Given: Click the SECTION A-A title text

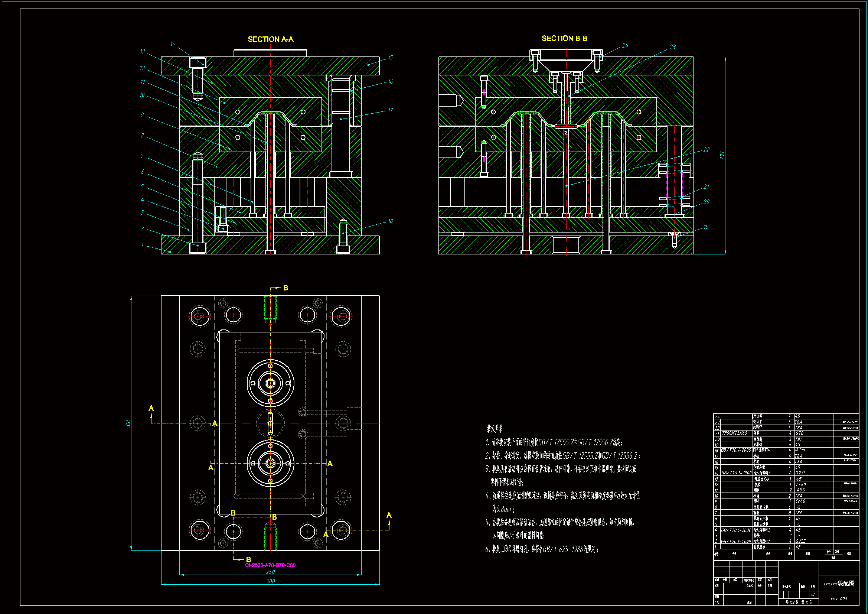Looking at the screenshot, I should pos(270,39).
